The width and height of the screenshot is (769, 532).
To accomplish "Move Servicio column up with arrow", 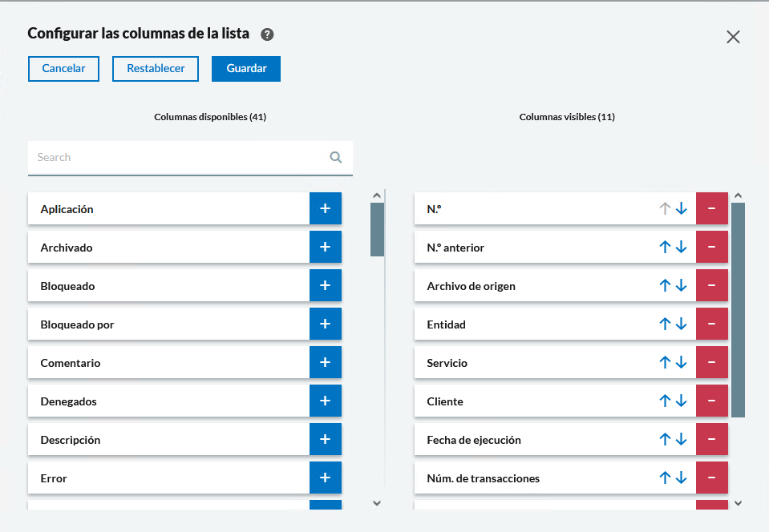I will [664, 362].
